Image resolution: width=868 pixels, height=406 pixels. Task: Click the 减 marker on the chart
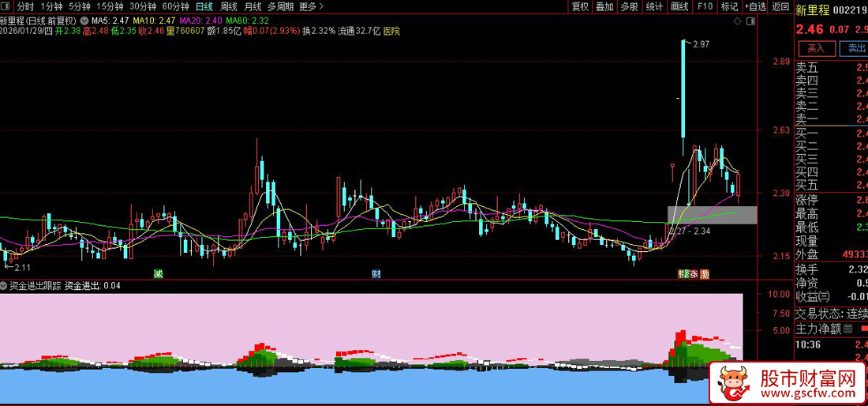[159, 273]
